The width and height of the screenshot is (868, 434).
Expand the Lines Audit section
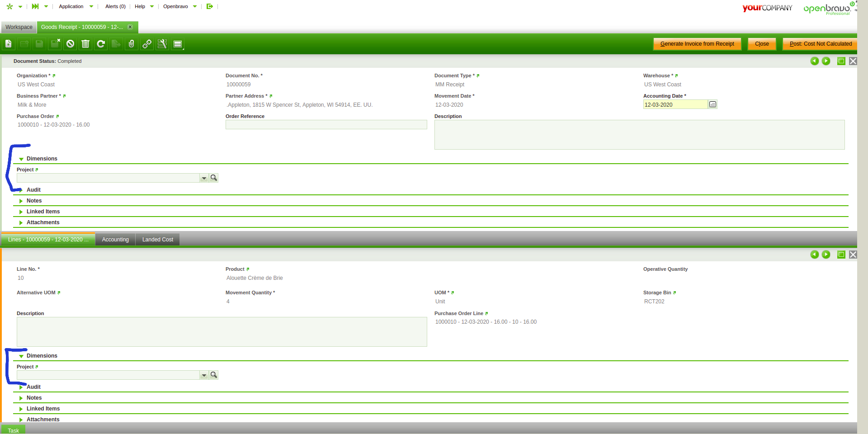pos(21,387)
